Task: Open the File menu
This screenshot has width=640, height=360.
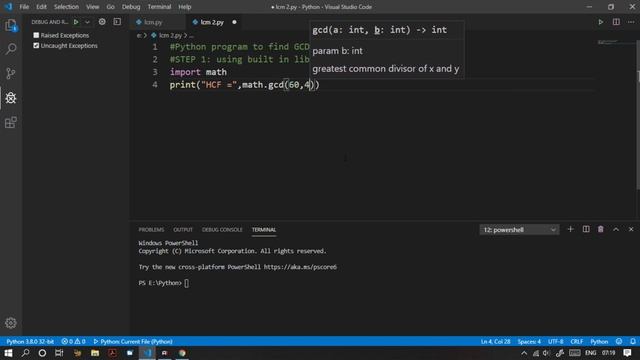Action: tap(24, 7)
